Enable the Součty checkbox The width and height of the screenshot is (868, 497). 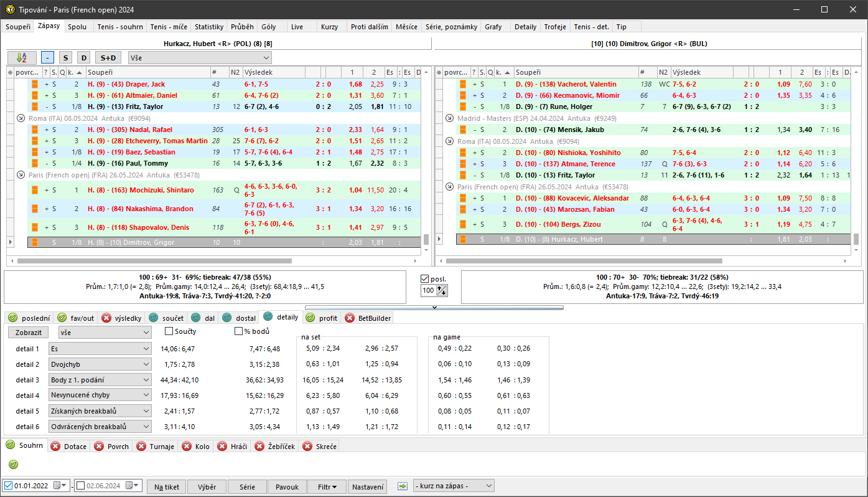(x=169, y=331)
